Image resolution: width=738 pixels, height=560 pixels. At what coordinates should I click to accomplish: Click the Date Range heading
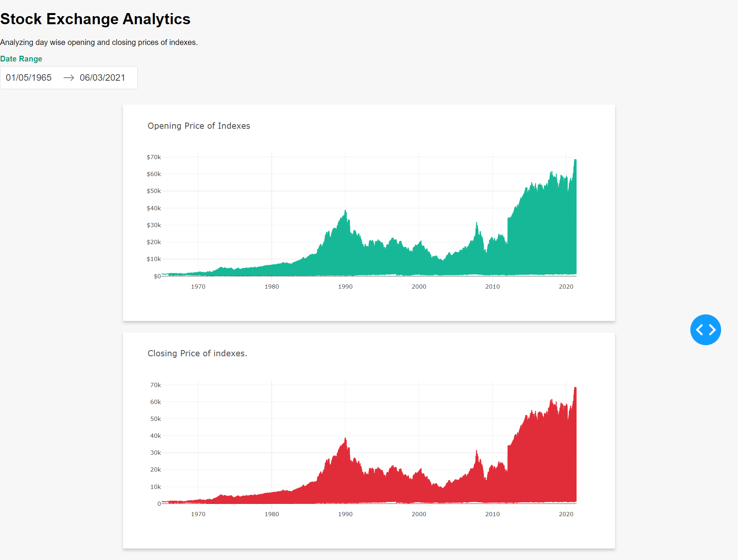21,59
